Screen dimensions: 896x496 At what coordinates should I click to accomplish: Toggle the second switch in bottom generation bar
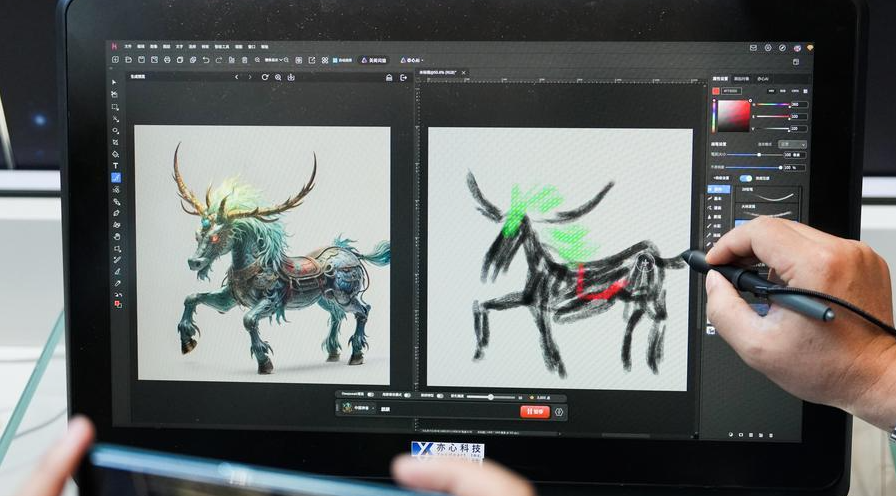click(x=407, y=395)
